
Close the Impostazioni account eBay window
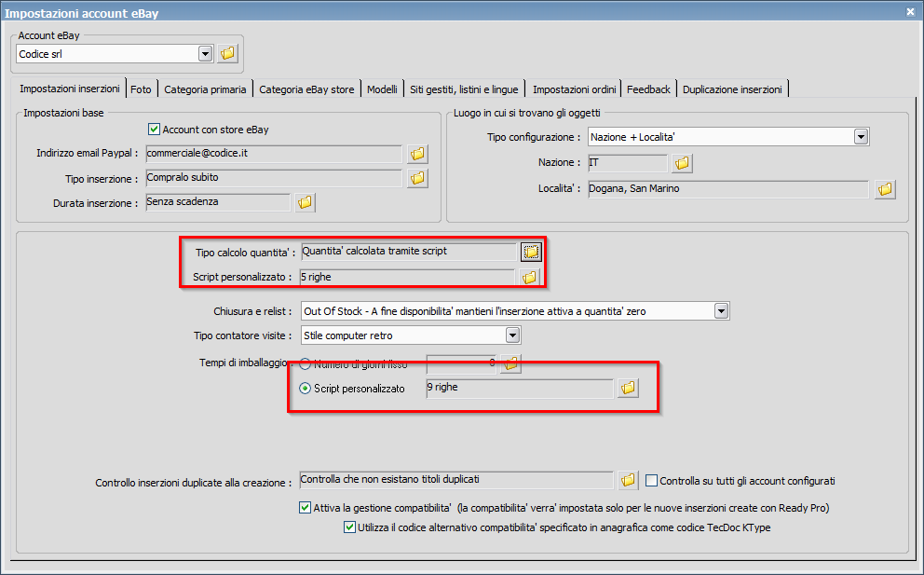(910, 12)
